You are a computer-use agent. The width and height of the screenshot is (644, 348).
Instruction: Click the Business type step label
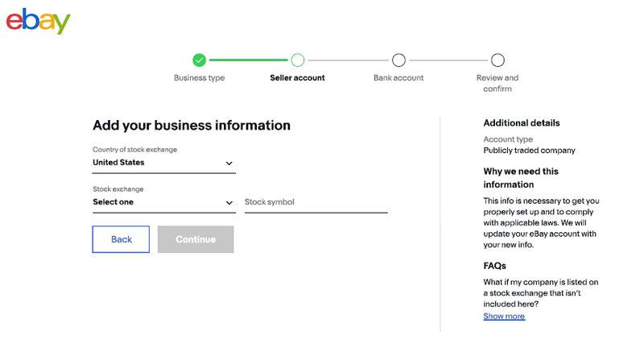pyautogui.click(x=199, y=77)
